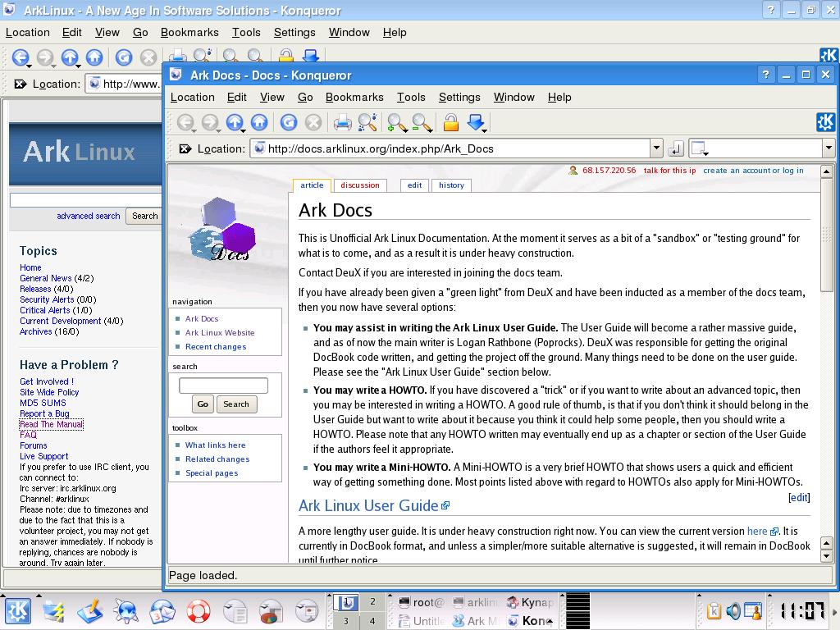Open Klipper clipboard tray icon
This screenshot has width=840, height=630.
[714, 610]
